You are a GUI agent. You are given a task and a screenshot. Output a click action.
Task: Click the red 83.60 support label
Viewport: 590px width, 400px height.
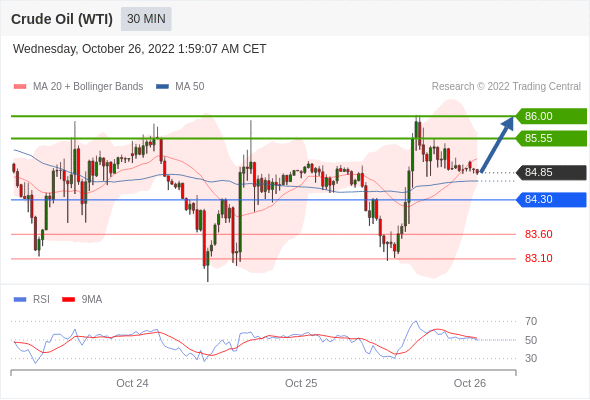(538, 234)
